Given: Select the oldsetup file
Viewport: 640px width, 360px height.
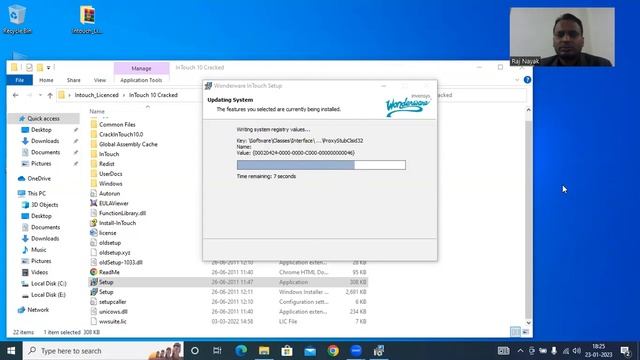Looking at the screenshot, I should tap(110, 242).
